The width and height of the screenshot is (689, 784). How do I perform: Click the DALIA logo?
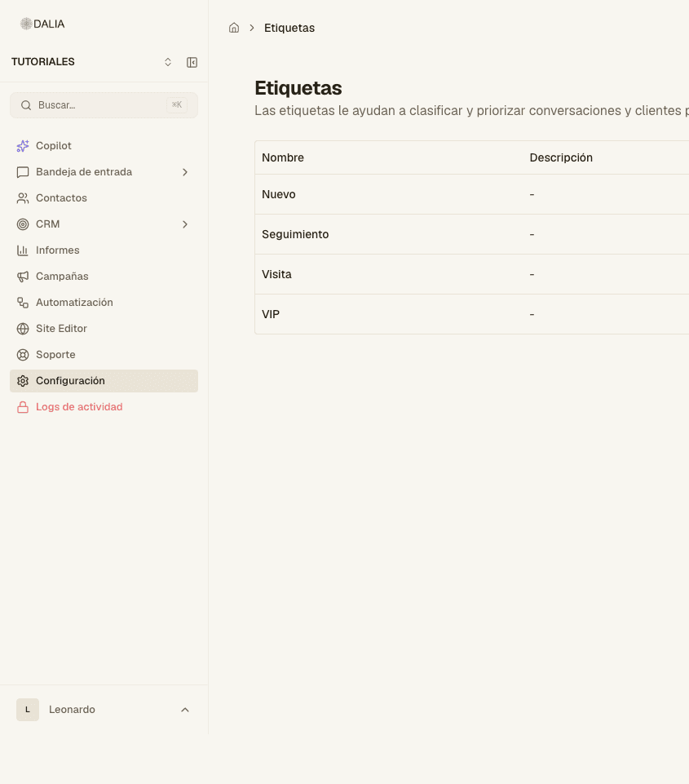tap(42, 24)
